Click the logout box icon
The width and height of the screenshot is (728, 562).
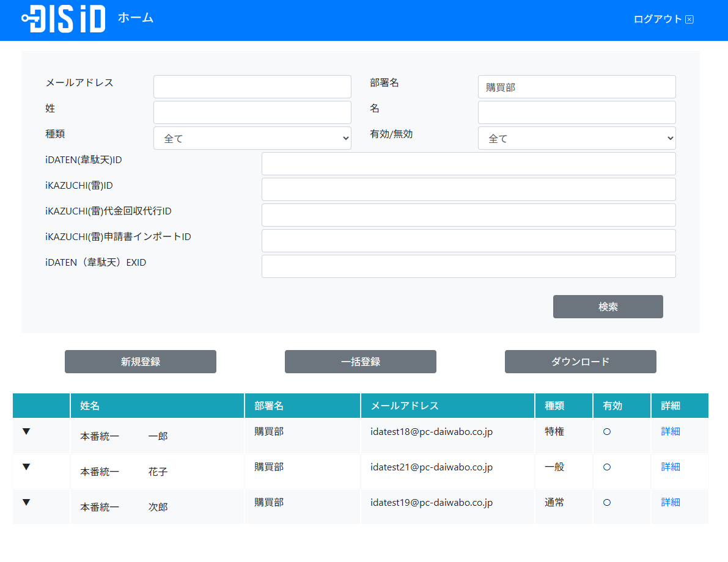(689, 20)
